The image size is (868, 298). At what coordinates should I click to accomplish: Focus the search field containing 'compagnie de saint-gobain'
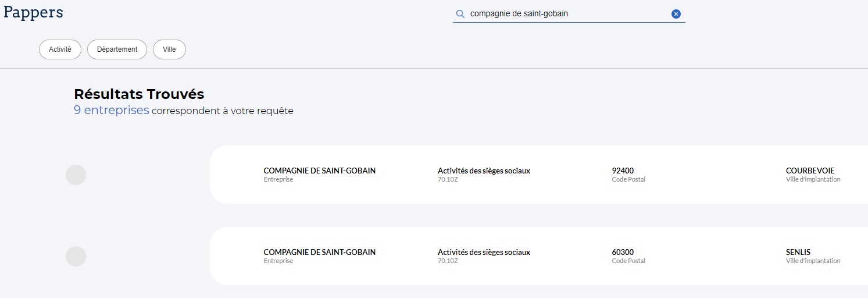click(569, 14)
